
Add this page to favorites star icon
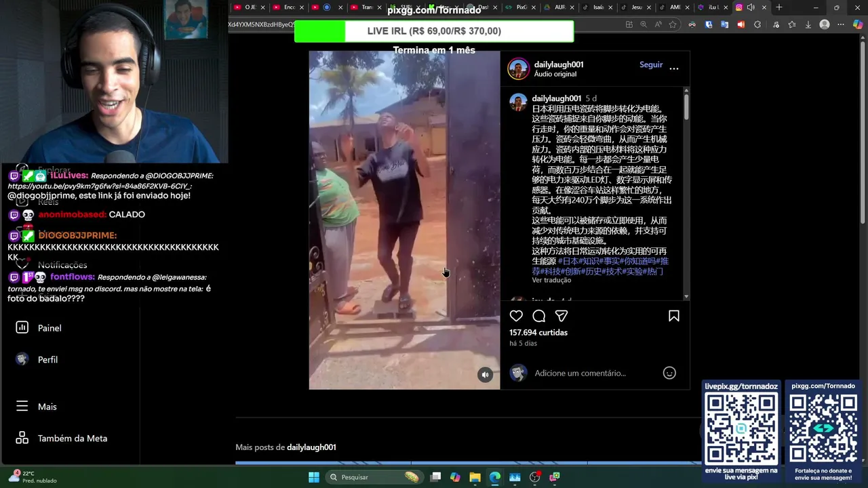[x=673, y=24]
